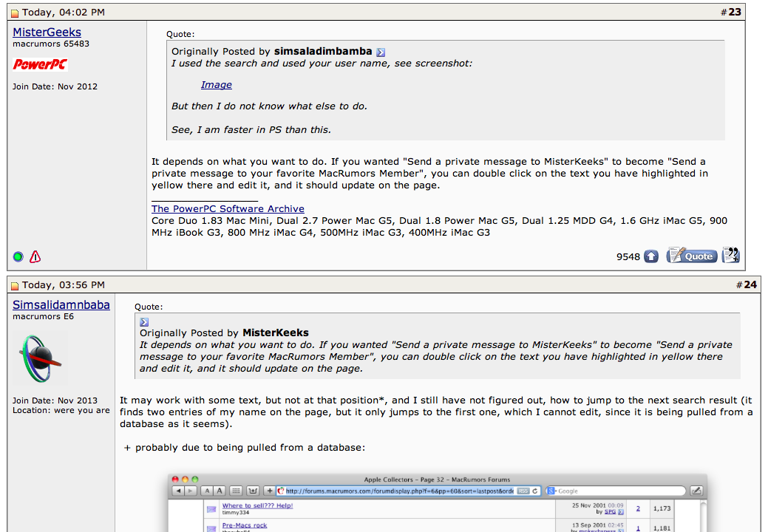
Task: Open Simsalidamnbaba user profile
Action: click(61, 305)
